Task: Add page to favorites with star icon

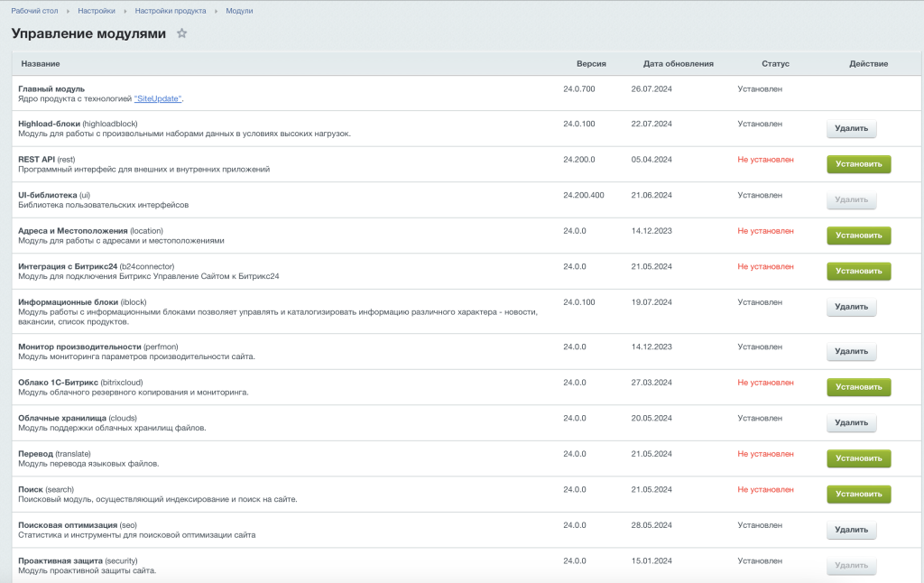Action: tap(182, 33)
